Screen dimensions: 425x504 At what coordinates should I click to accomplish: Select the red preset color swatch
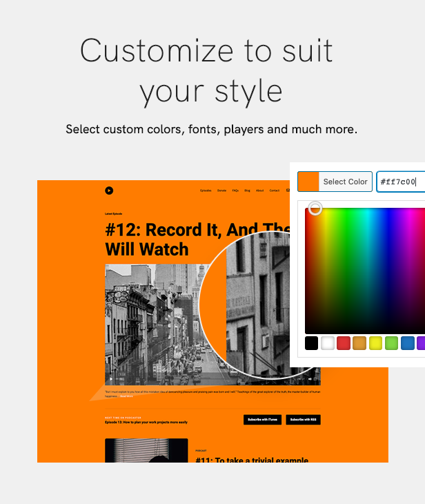click(344, 343)
